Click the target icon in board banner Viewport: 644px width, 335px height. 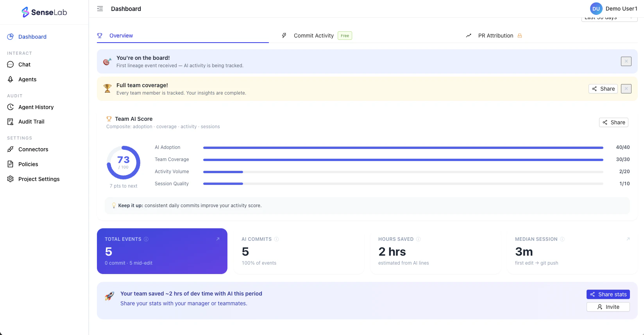pos(107,61)
